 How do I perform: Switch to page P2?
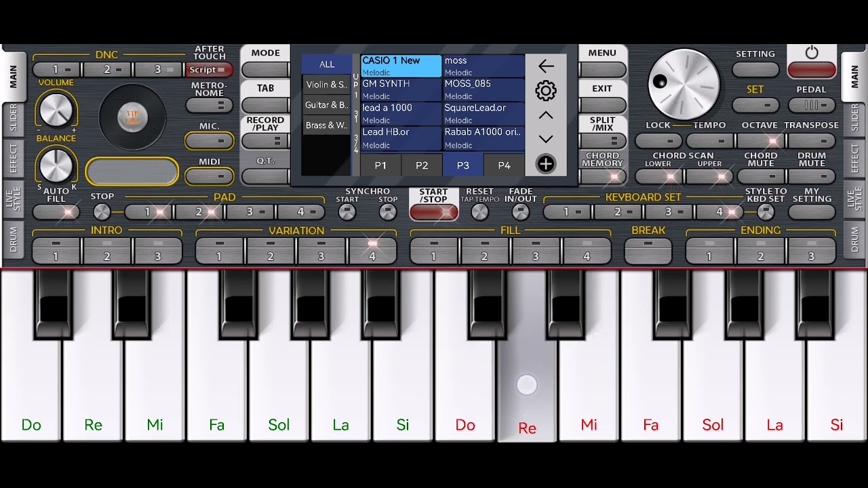(x=422, y=165)
